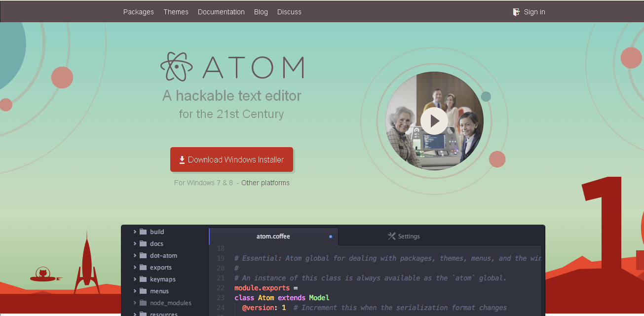Click the Download Windows Installer button
The width and height of the screenshot is (644, 316).
click(x=231, y=159)
